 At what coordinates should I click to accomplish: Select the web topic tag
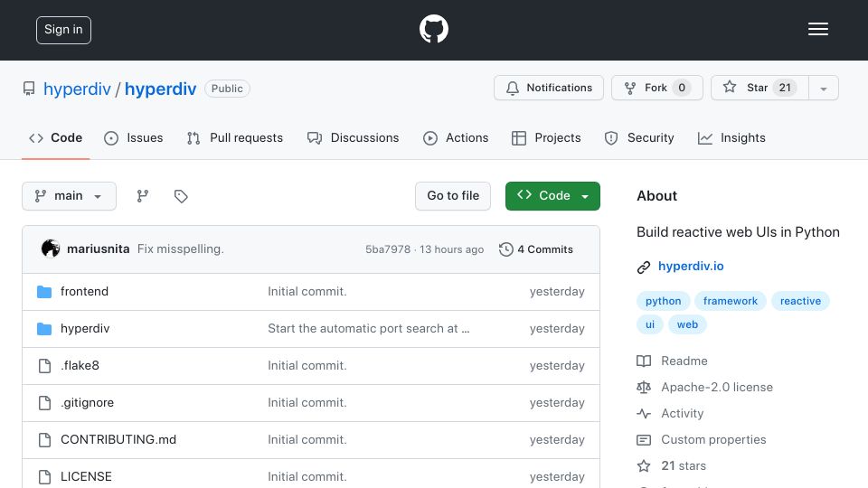pyautogui.click(x=687, y=324)
